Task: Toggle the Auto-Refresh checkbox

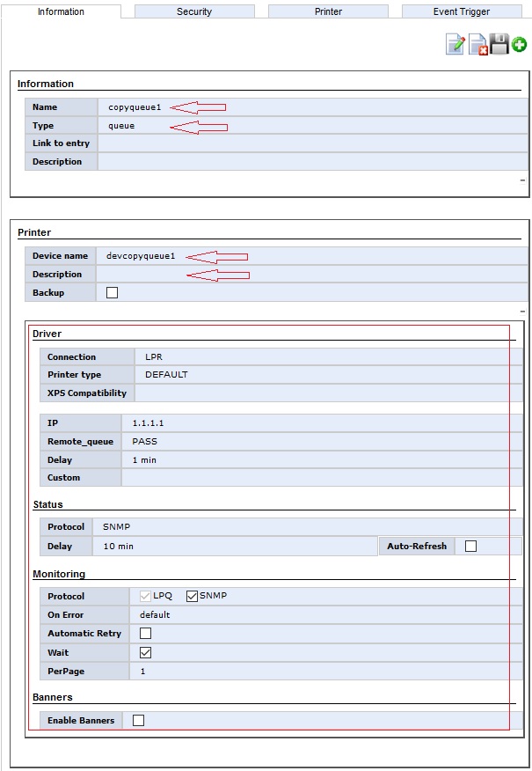Action: 470,547
